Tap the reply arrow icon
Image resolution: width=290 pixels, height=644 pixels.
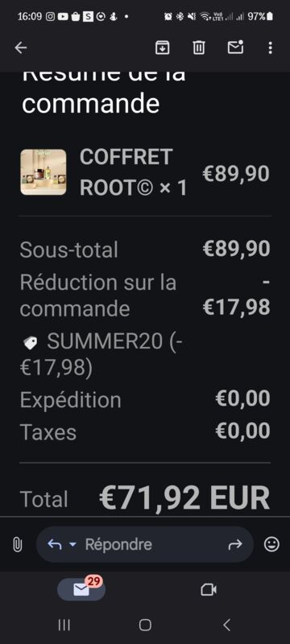55,545
